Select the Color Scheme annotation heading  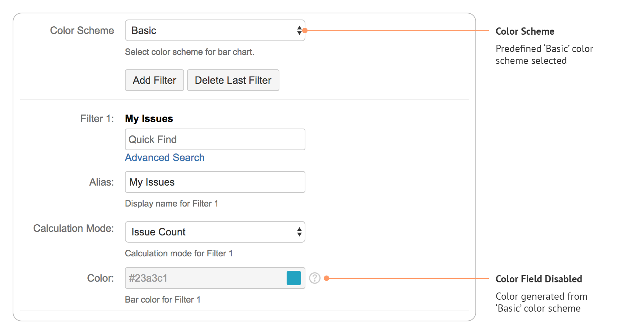pos(525,31)
